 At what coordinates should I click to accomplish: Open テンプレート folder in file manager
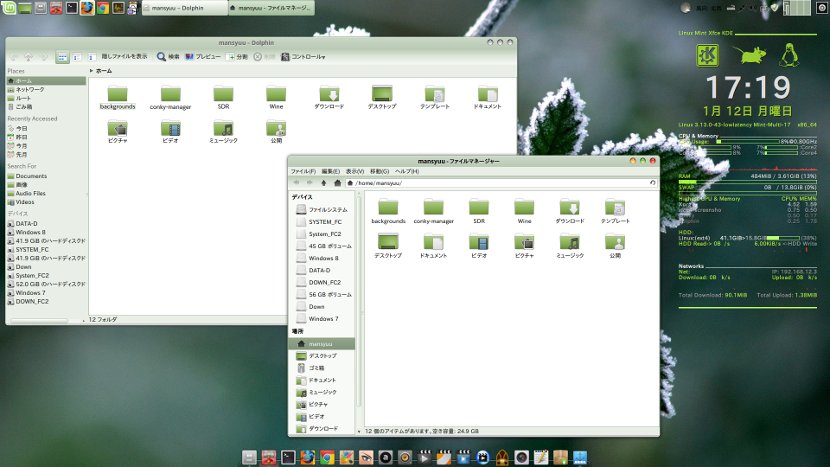(615, 212)
